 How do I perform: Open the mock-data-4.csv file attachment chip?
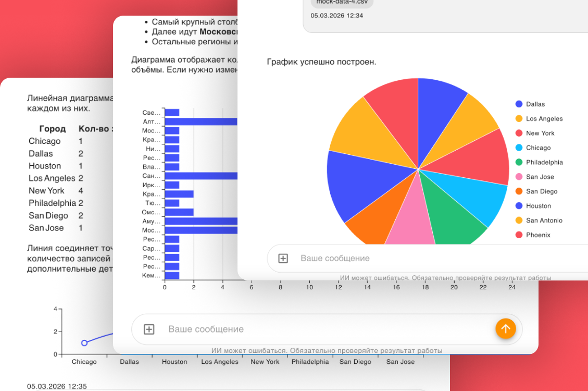(x=342, y=2)
